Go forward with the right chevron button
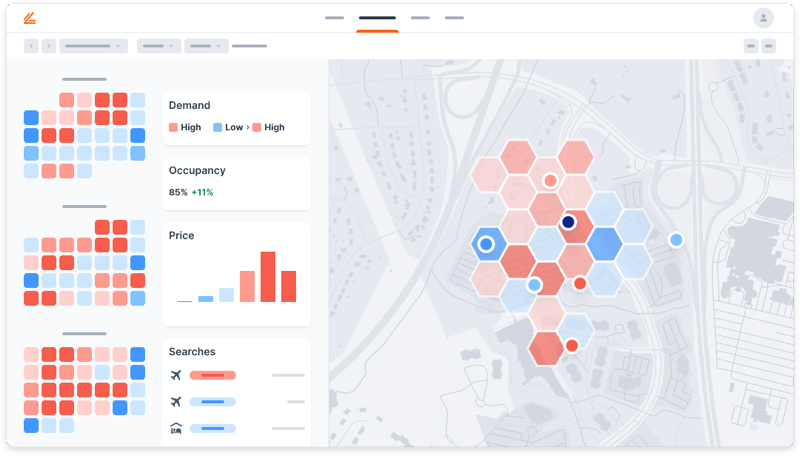The image size is (800, 456). [49, 46]
